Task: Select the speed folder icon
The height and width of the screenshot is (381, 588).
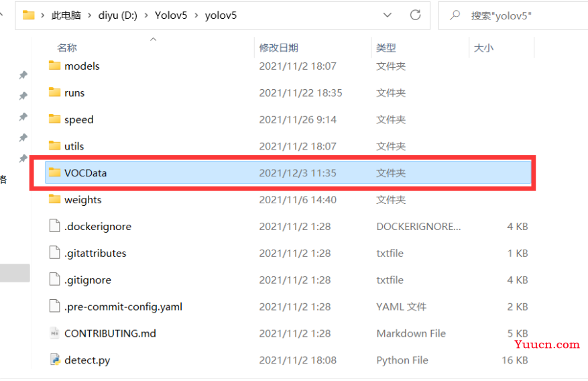Action: pos(54,119)
